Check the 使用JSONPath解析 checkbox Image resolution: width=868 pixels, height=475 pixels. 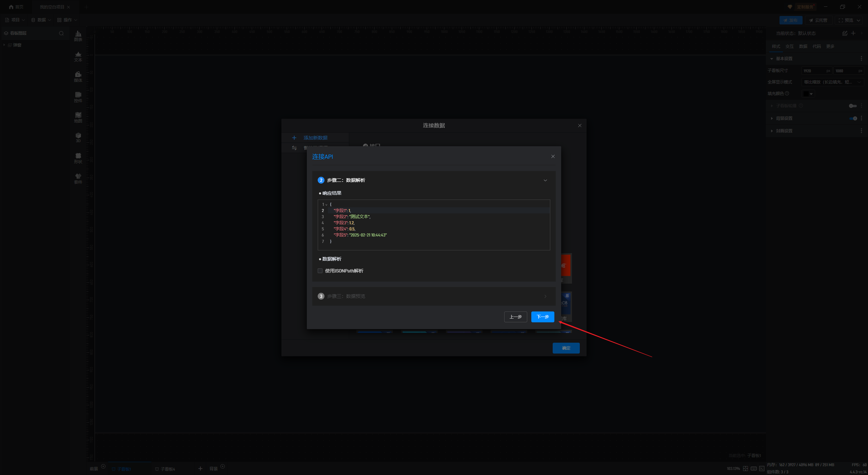point(320,271)
